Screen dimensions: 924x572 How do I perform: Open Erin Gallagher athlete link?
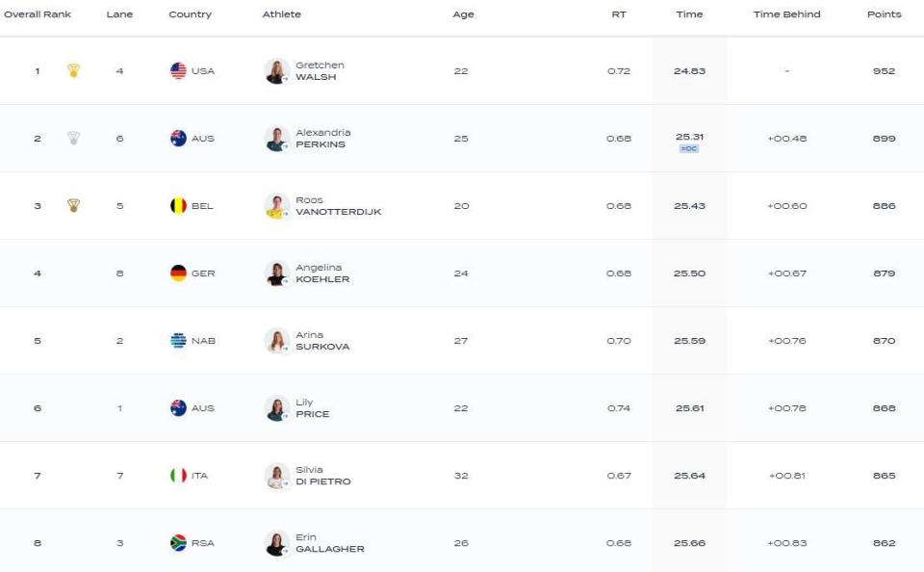click(329, 543)
